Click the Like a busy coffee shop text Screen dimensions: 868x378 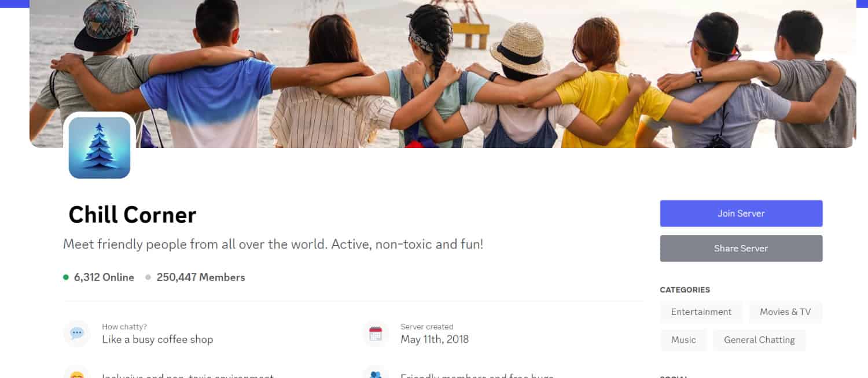157,339
